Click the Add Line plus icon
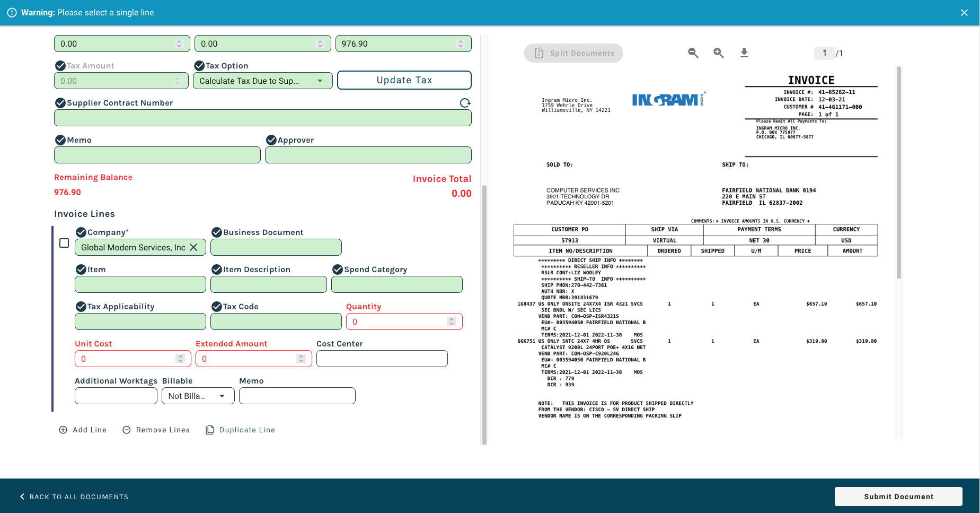This screenshot has width=980, height=513. tap(63, 430)
